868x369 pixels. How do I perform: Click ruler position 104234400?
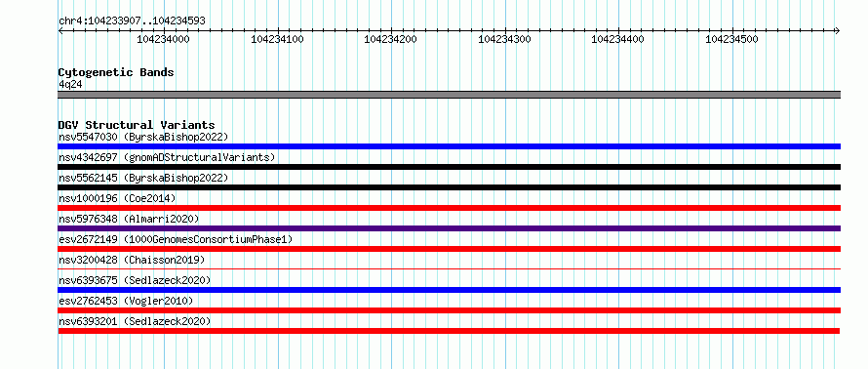618,39
